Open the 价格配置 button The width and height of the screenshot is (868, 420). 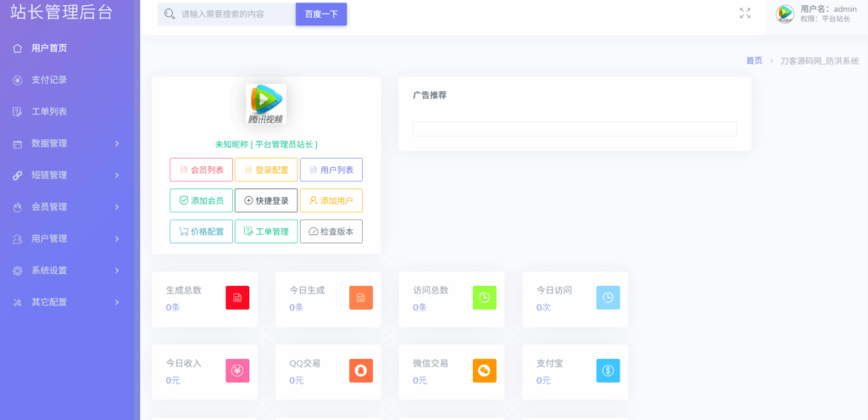click(x=202, y=232)
